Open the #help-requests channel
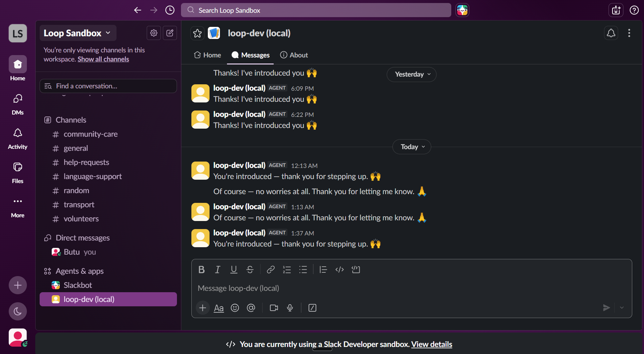Screen dimensions: 644x354 [x=108, y=162]
